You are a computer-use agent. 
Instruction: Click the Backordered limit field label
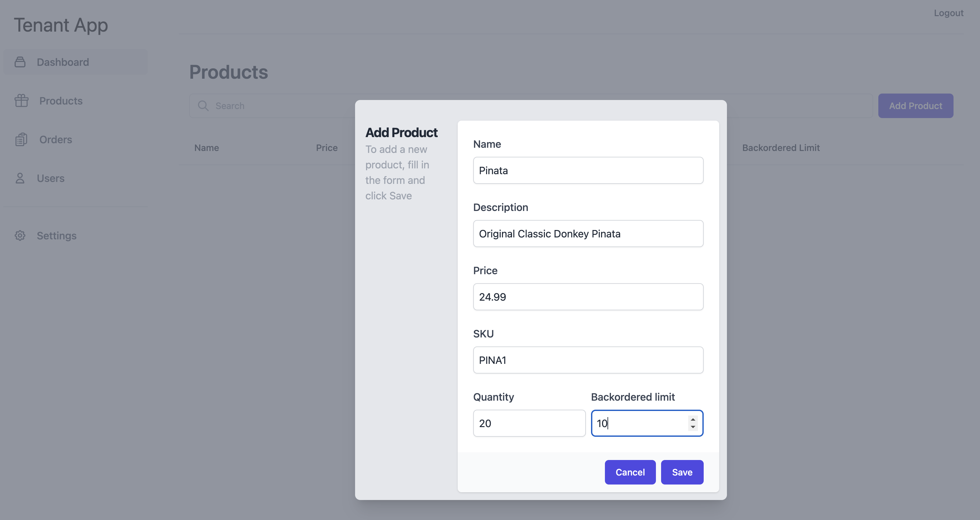click(x=633, y=397)
